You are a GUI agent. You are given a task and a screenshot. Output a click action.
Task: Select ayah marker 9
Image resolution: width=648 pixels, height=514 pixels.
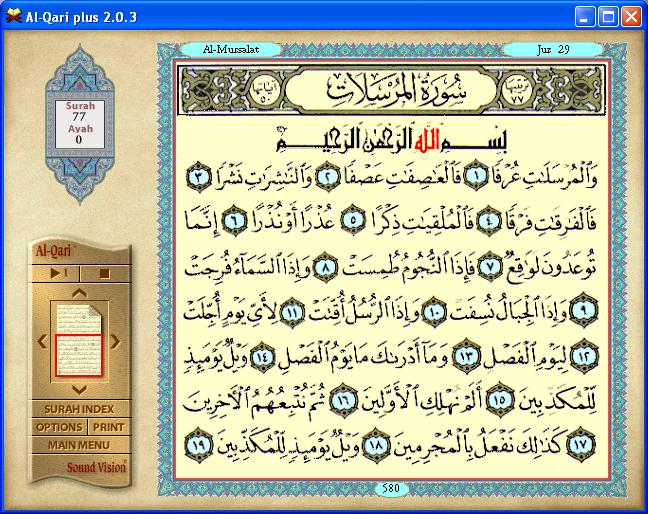click(584, 310)
